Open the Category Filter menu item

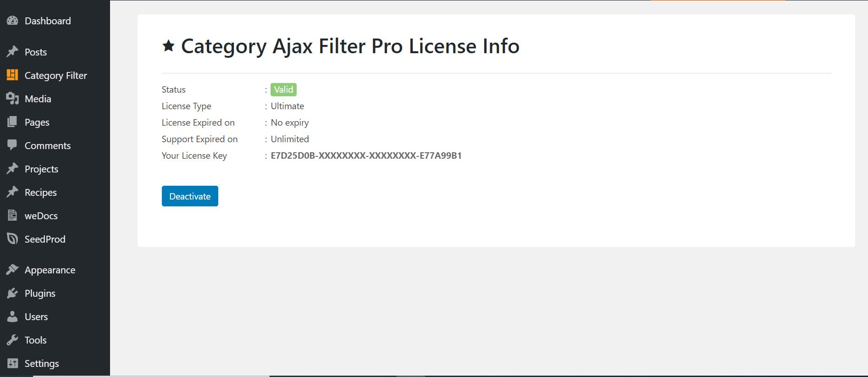55,75
